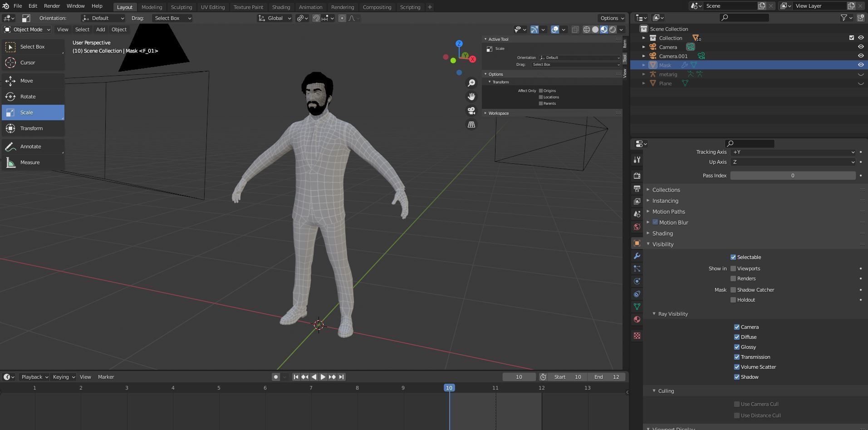Enable Shadow Catcher checkbox
868x430 pixels.
point(733,290)
